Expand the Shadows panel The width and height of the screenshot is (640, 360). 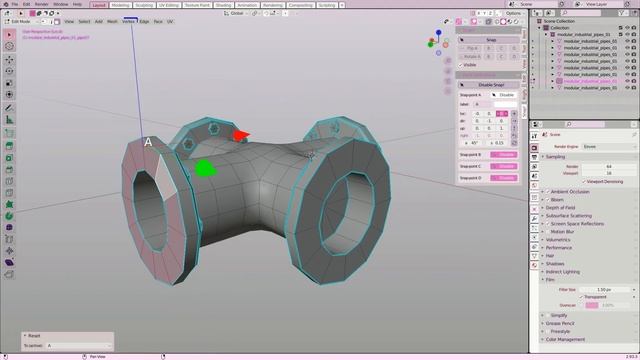(x=553, y=264)
